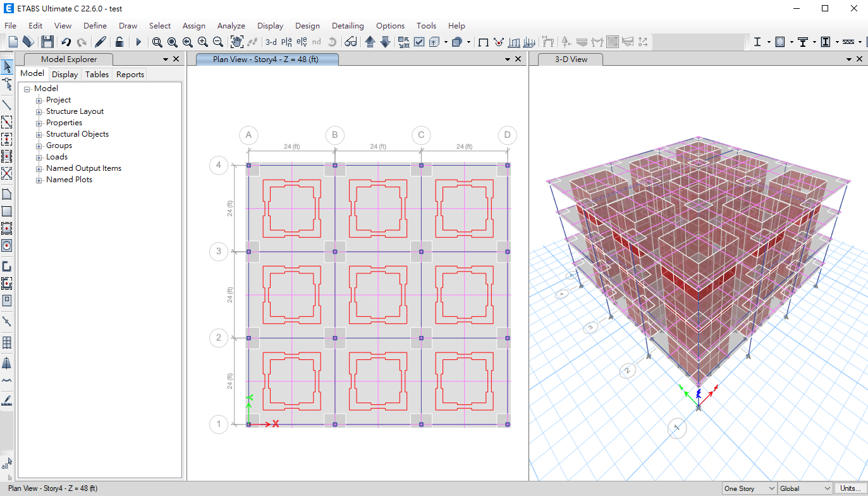Click grid bubble 3 in plan view
Image resolution: width=868 pixels, height=496 pixels.
(x=219, y=252)
